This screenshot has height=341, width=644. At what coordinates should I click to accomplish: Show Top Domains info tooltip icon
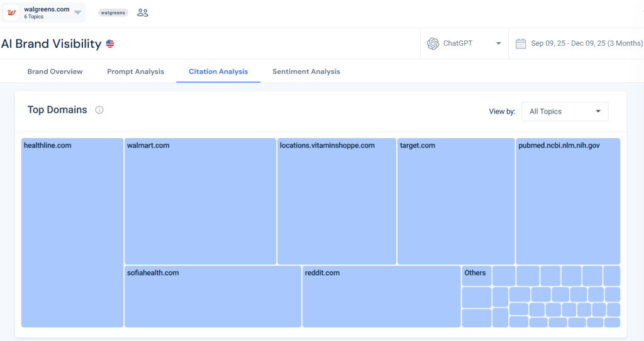point(99,110)
